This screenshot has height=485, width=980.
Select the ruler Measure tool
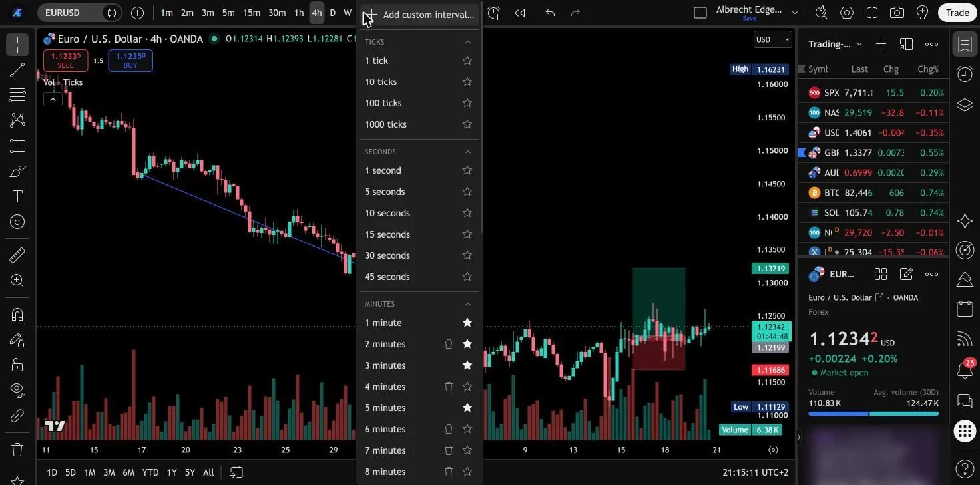[17, 255]
